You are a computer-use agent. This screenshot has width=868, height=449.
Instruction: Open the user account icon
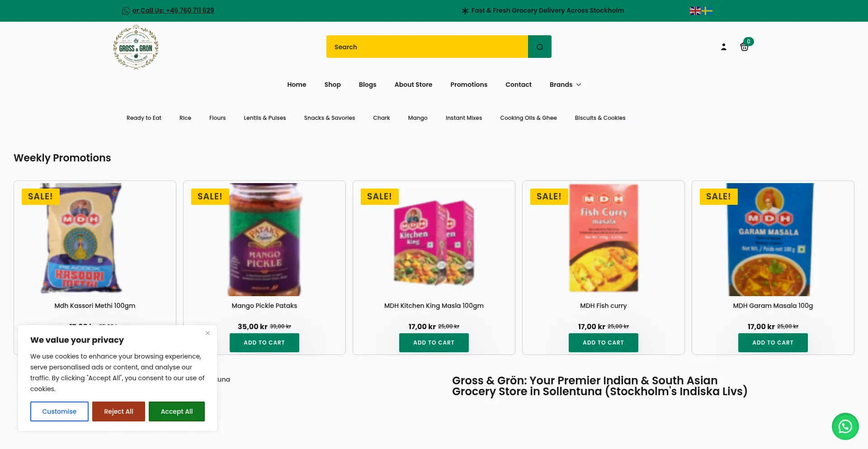(724, 47)
